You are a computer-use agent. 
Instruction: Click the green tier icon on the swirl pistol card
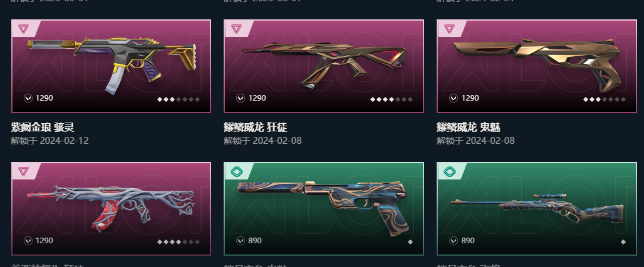click(x=237, y=171)
